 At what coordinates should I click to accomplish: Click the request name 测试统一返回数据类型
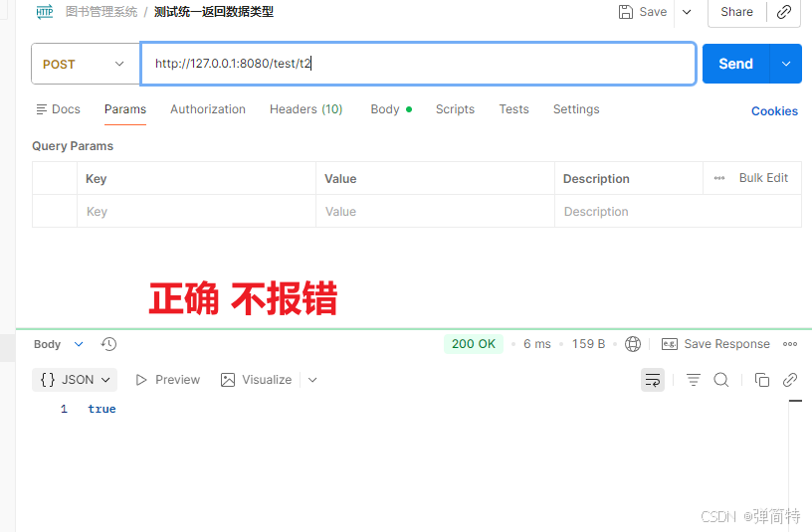[214, 11]
